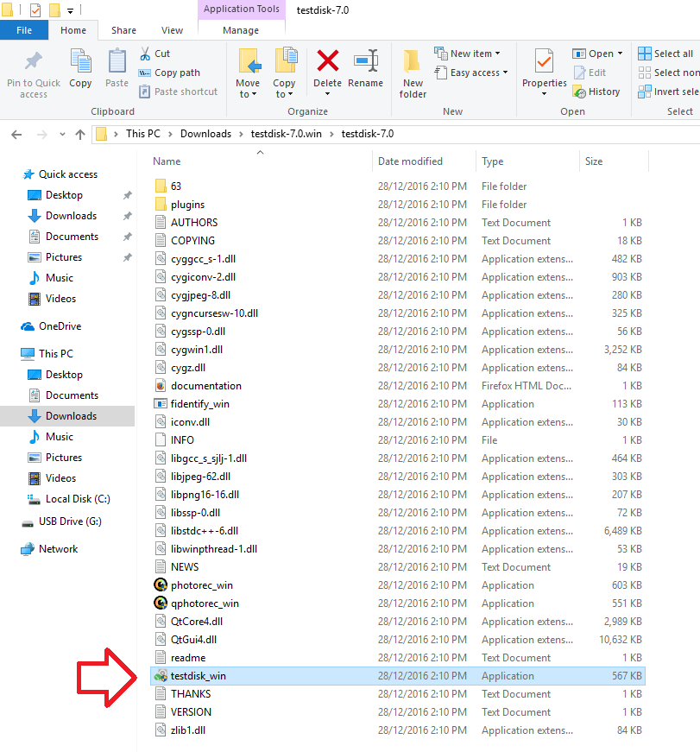Sort files by Date modified column
The width and height of the screenshot is (700, 752).
click(x=424, y=161)
